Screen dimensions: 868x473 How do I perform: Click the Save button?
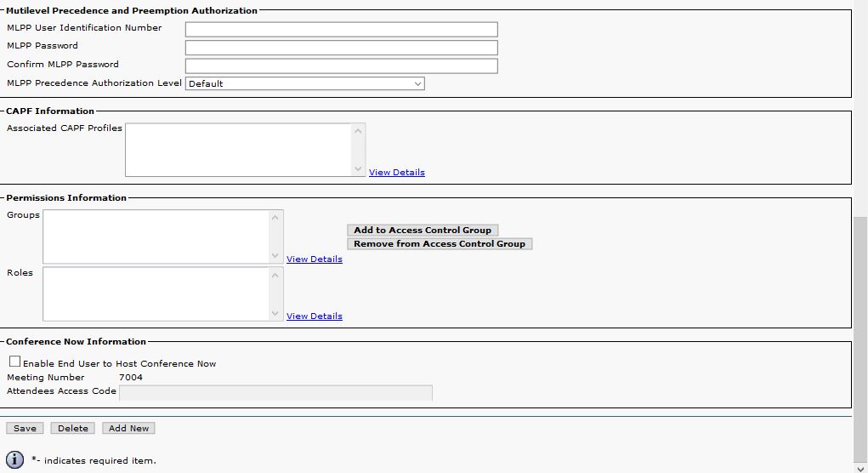point(25,429)
